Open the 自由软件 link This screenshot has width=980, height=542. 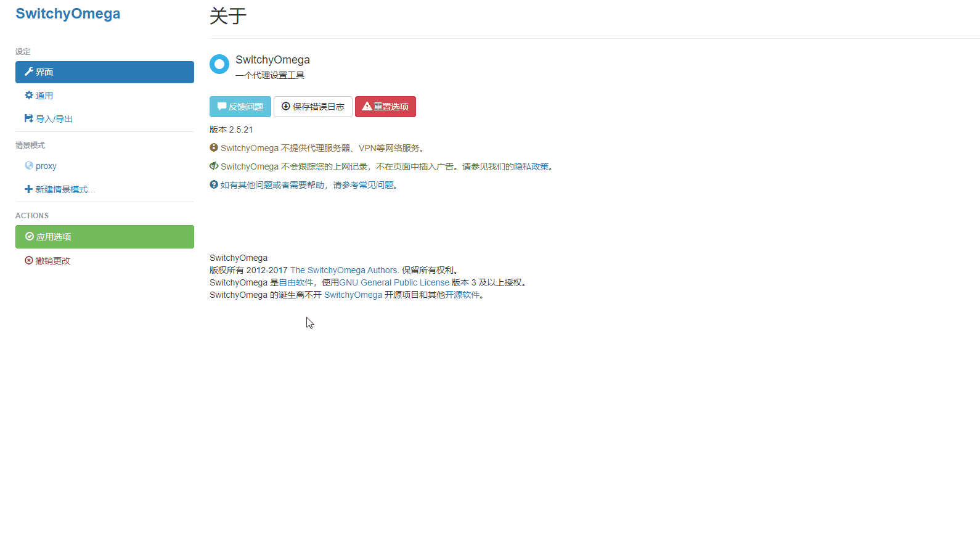point(296,282)
